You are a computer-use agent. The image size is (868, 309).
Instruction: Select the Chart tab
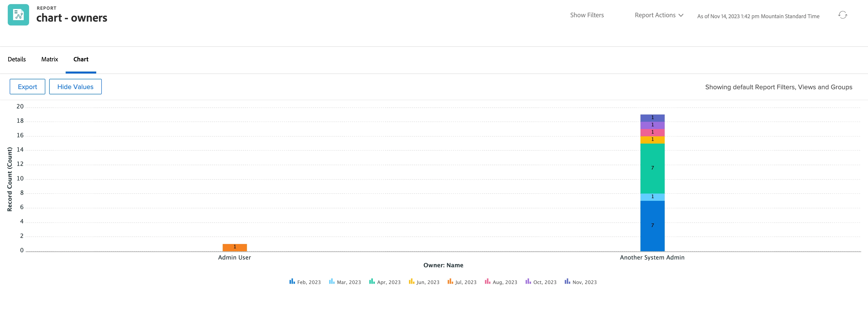click(81, 59)
